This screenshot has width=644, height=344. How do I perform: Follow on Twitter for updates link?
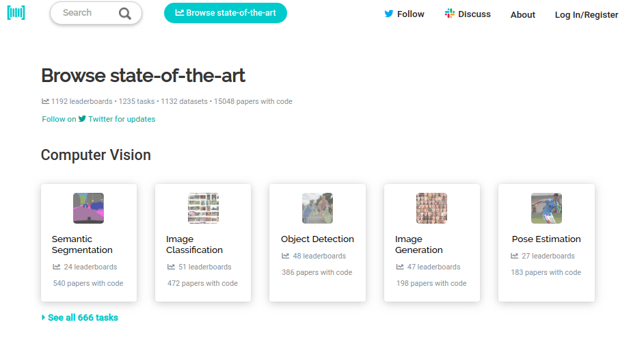(98, 119)
